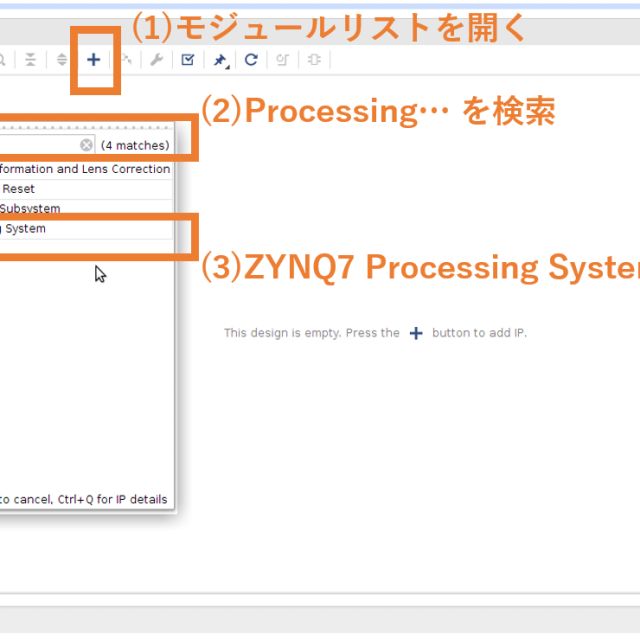640x640 pixels.
Task: Click the empty block design canvas
Action: (420, 450)
